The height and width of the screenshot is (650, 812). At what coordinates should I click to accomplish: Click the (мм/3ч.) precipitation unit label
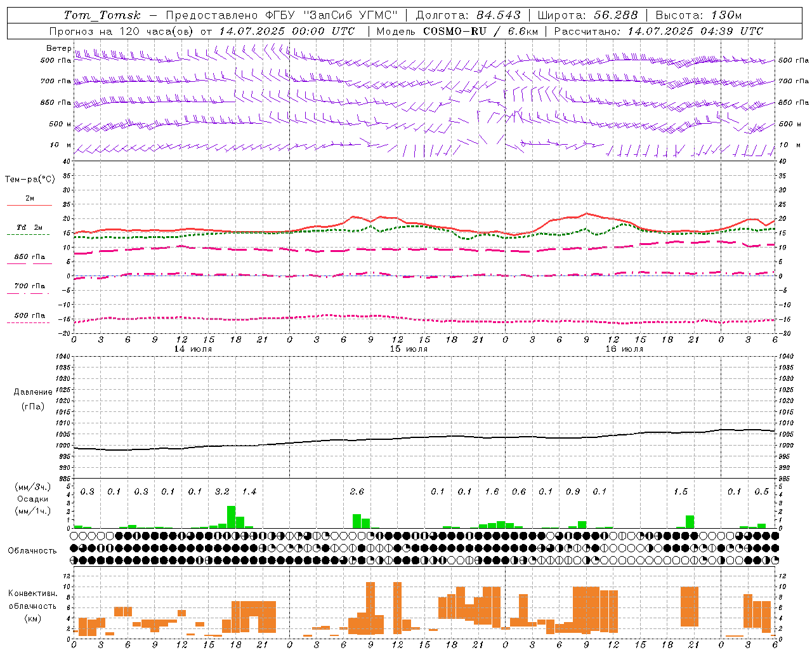click(x=33, y=487)
